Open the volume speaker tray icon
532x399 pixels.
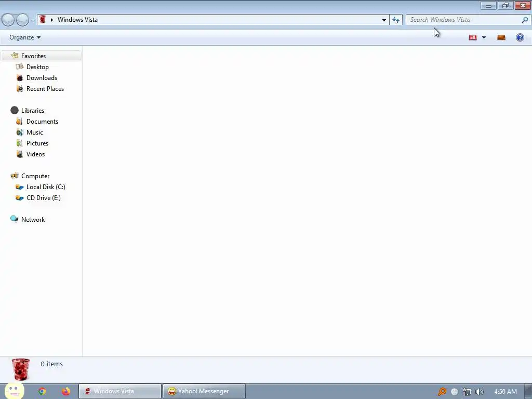pos(480,392)
